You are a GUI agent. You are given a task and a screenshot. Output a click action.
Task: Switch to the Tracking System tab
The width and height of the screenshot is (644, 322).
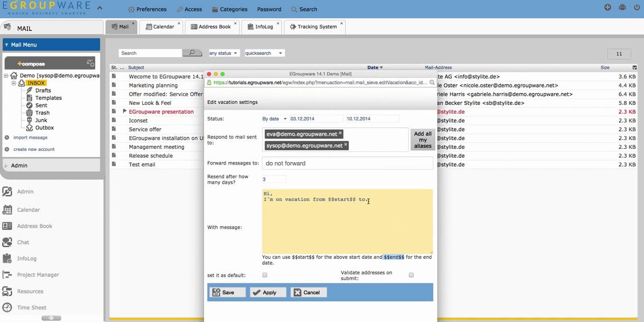314,27
